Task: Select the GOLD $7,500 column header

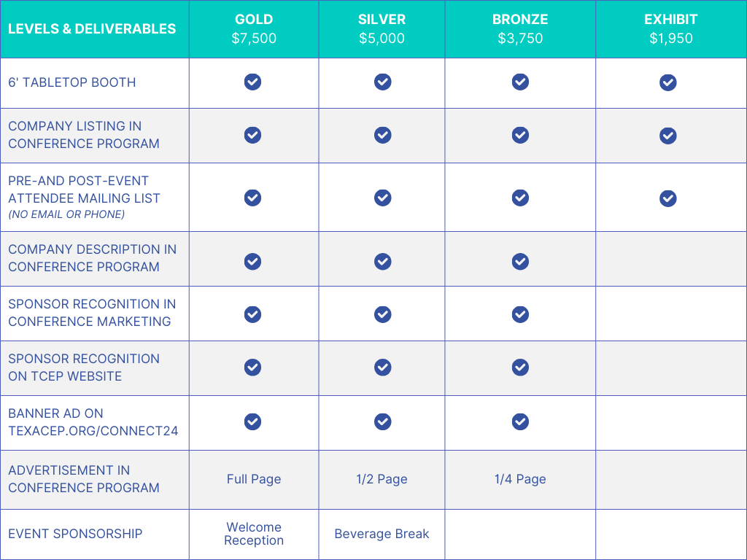Action: coord(254,29)
